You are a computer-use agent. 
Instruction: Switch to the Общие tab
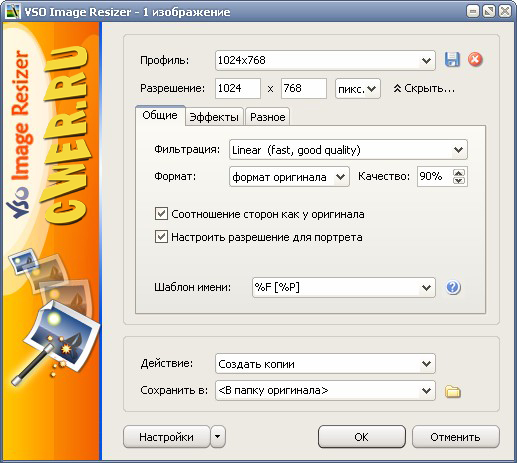pyautogui.click(x=160, y=115)
